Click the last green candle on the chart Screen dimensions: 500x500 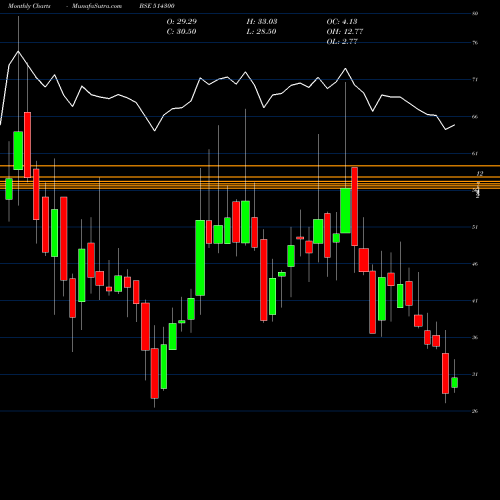(x=454, y=382)
